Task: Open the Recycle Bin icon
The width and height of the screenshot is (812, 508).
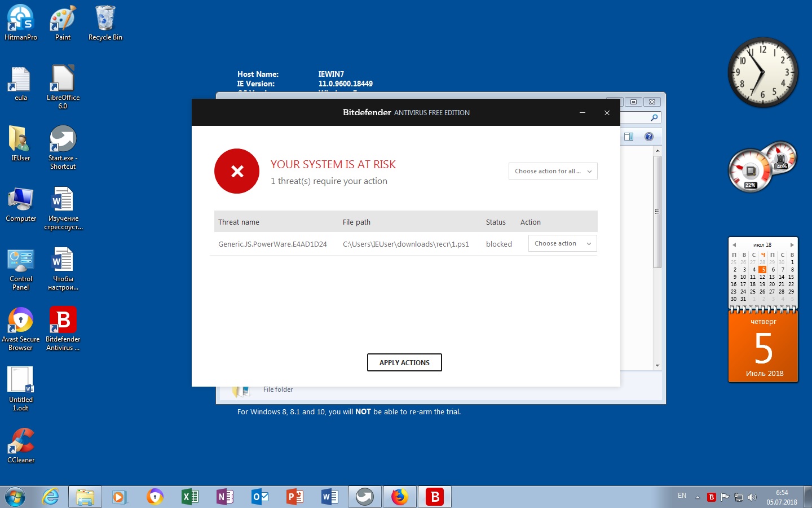Action: (105, 23)
